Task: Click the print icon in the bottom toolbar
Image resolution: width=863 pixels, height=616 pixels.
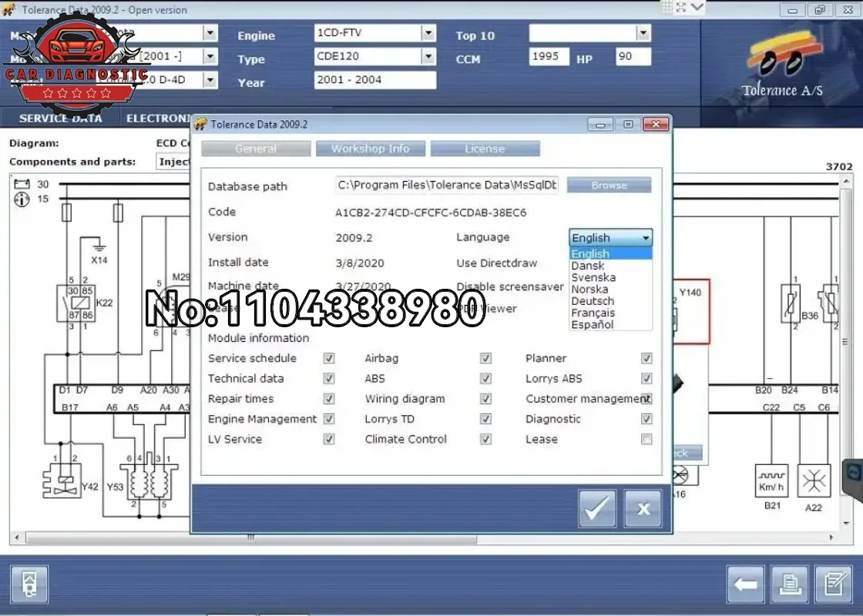Action: (x=790, y=584)
